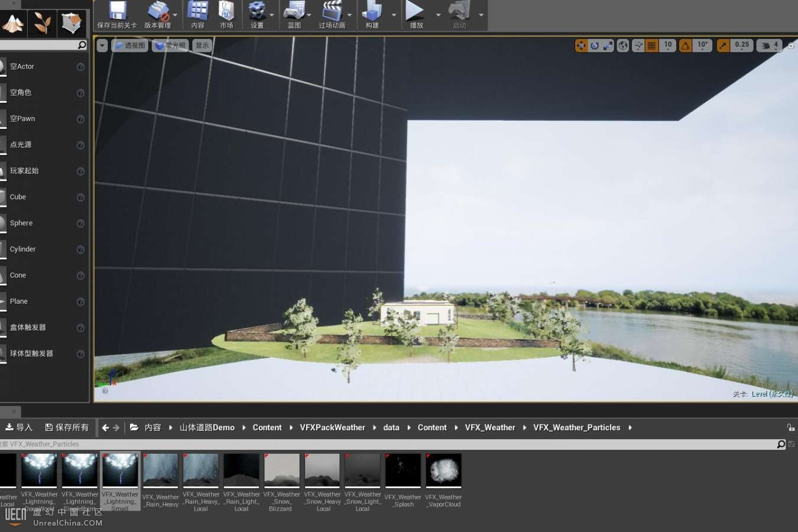Go forward in content browser history
Screen dimensions: 798x532
click(x=116, y=427)
